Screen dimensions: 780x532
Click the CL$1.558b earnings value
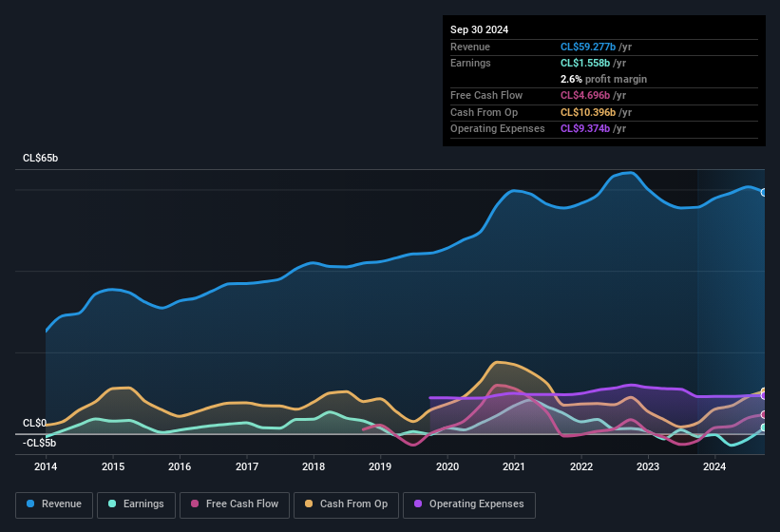pyautogui.click(x=585, y=63)
